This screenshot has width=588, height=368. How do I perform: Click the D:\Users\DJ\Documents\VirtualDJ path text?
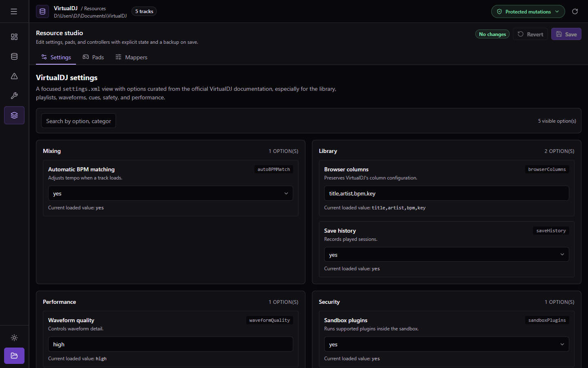click(x=90, y=16)
